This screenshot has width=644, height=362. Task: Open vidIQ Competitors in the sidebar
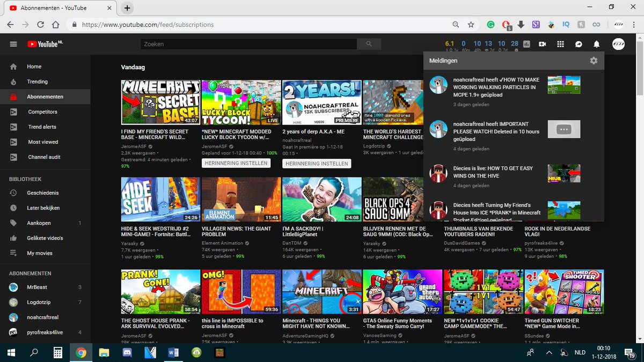click(45, 112)
